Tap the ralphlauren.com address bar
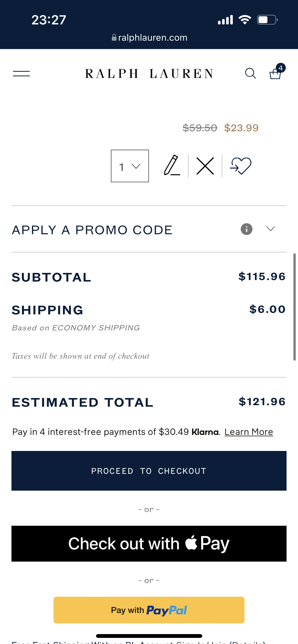 150,38
